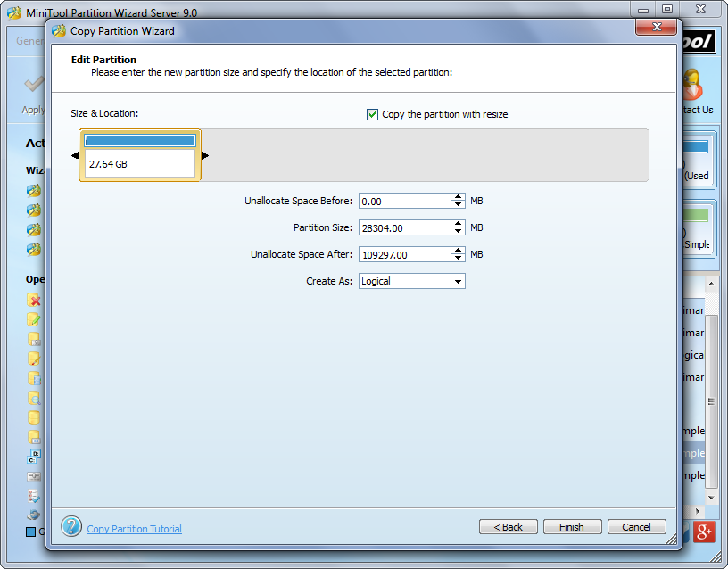
Task: Click the gray disk with blue arrow icon
Action: (x=33, y=515)
